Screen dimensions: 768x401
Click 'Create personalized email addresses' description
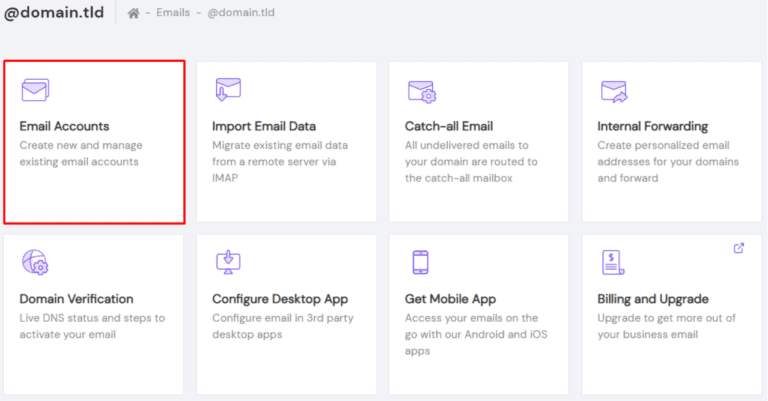668,162
